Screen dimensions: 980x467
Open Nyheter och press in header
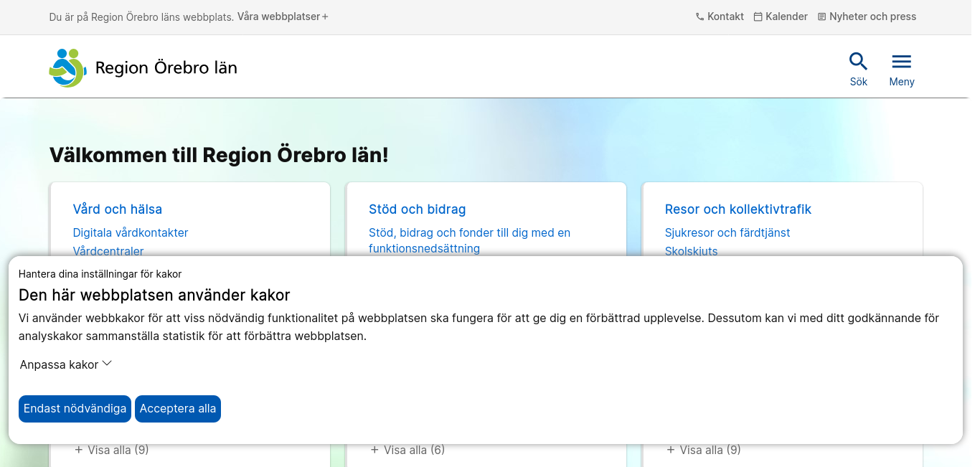pyautogui.click(x=867, y=16)
